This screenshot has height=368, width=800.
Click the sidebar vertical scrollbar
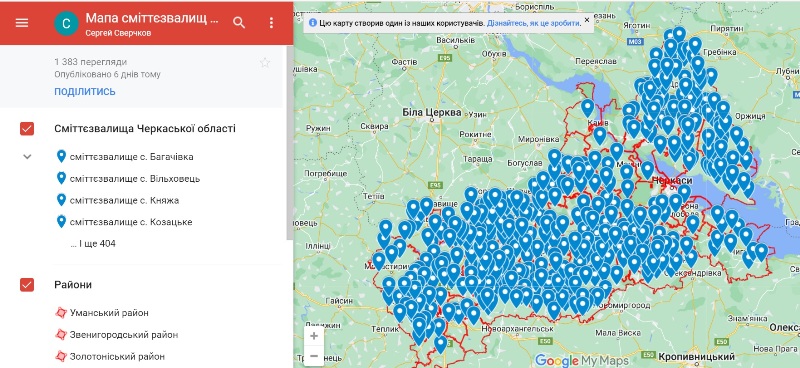[x=290, y=143]
